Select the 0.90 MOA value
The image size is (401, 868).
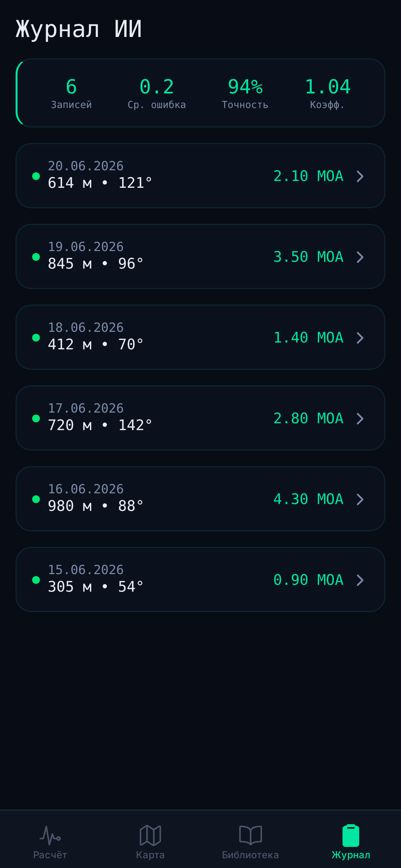(x=308, y=580)
